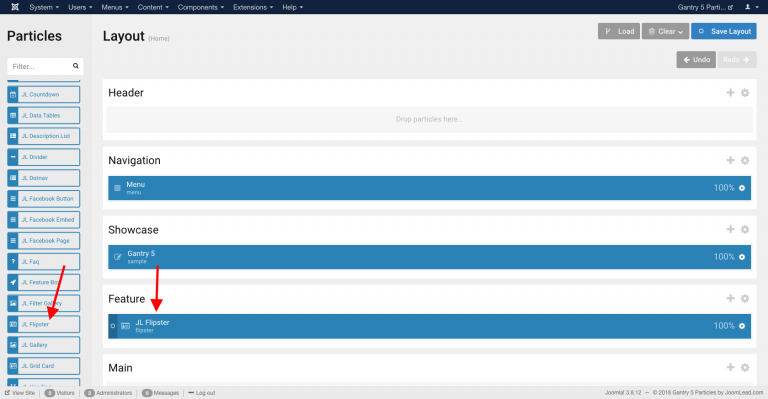Open the Components dropdown menu

(x=201, y=7)
